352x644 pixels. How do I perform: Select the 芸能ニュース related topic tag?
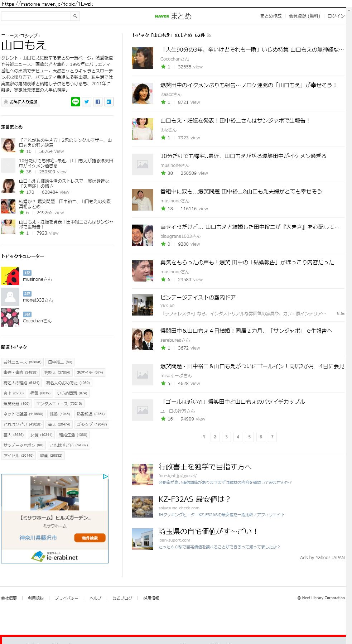tap(22, 362)
